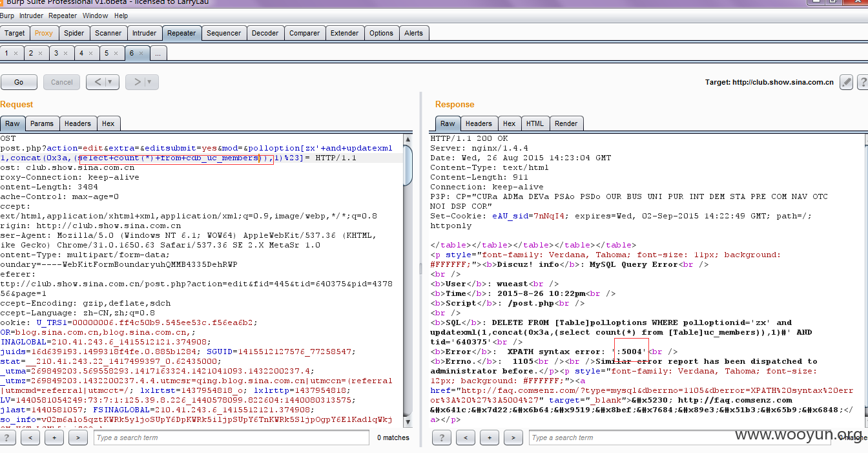Show response Raw view
The image size is (868, 453).
[x=448, y=123]
